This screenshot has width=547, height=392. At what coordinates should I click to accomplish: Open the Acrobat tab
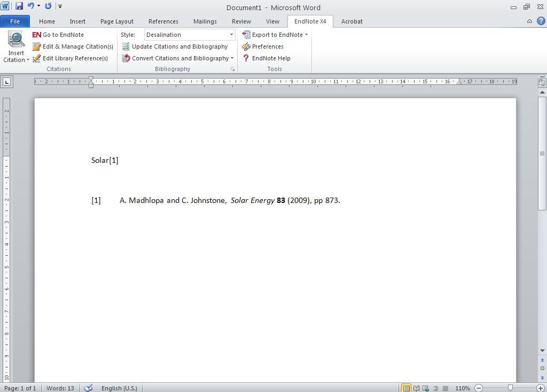[351, 21]
